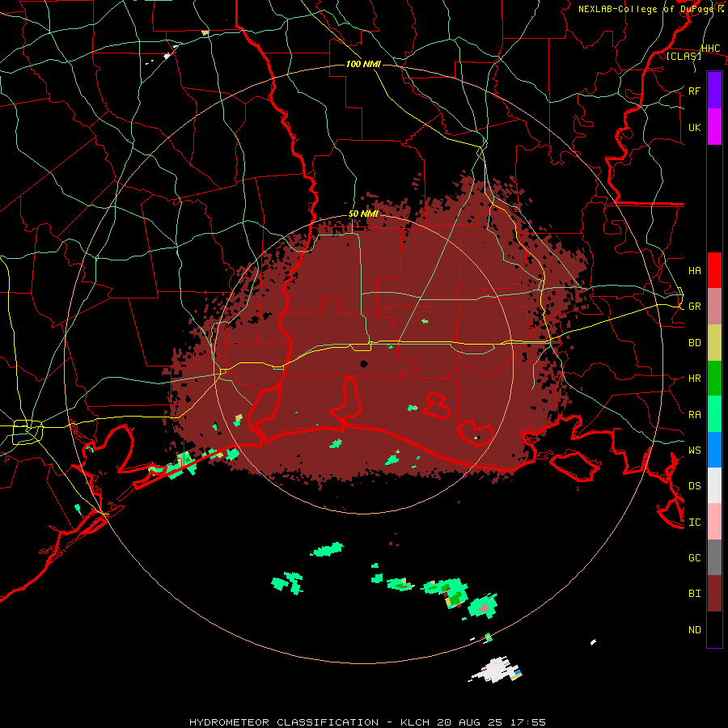
Task: Click the "BI" legend label
Action: tap(694, 594)
